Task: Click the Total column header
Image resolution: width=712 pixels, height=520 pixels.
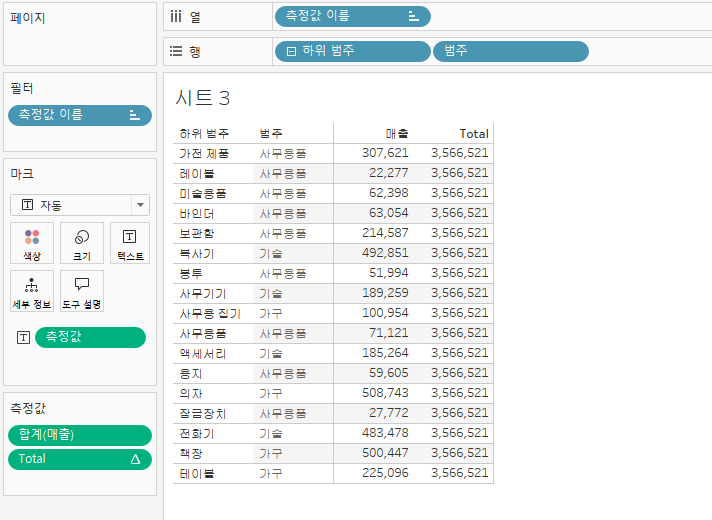Action: pos(474,134)
